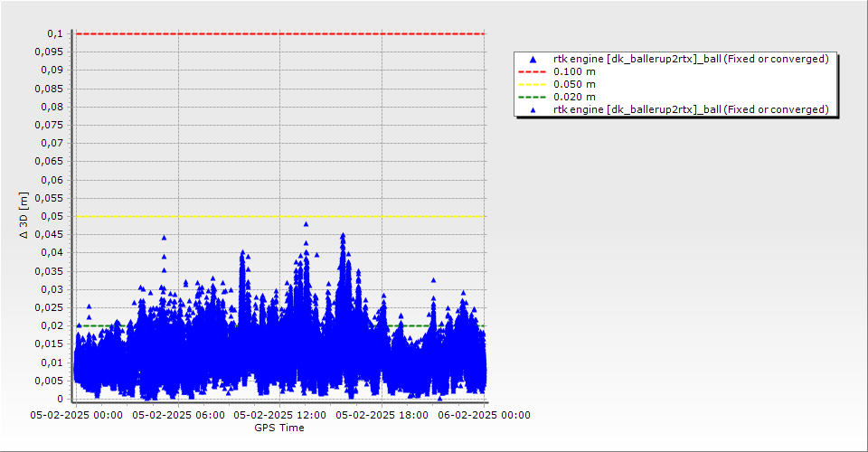The image size is (868, 452).
Task: Click the y-axis tick label "0,09"
Action: coord(52,71)
